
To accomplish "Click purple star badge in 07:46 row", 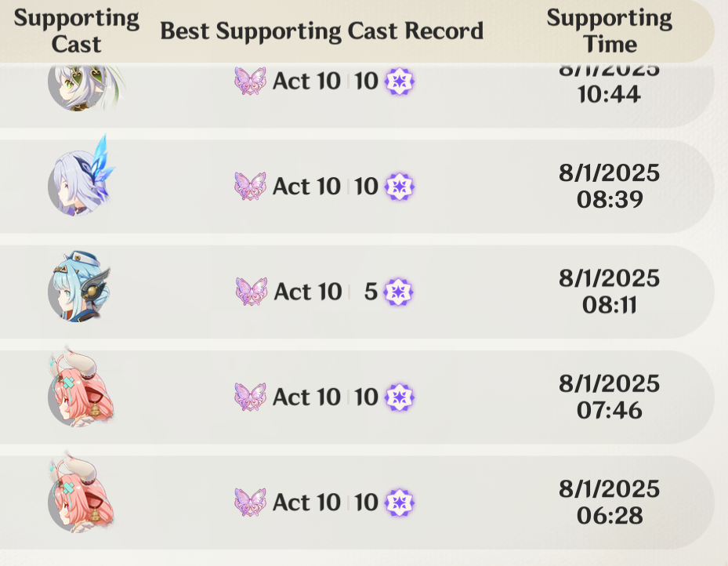I will tap(400, 397).
